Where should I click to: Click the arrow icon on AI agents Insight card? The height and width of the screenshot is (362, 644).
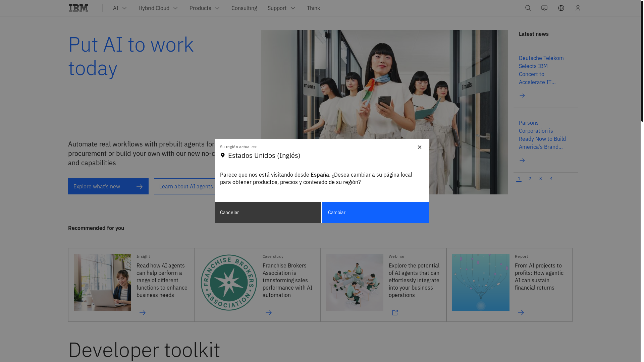pos(143,313)
